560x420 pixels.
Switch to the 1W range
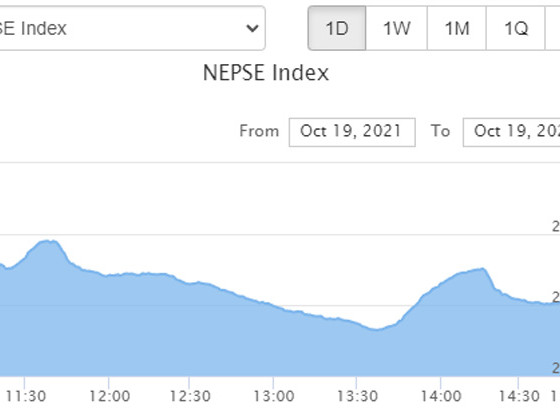point(396,28)
